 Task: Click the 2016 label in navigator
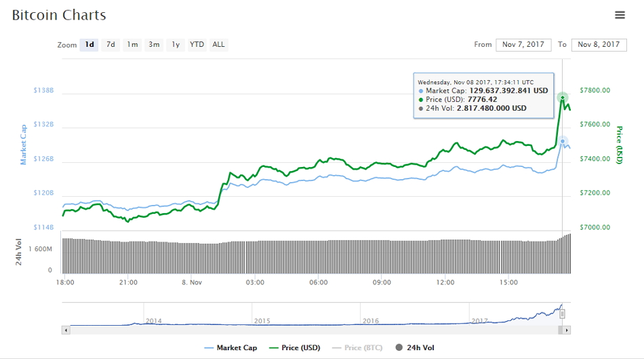click(370, 321)
